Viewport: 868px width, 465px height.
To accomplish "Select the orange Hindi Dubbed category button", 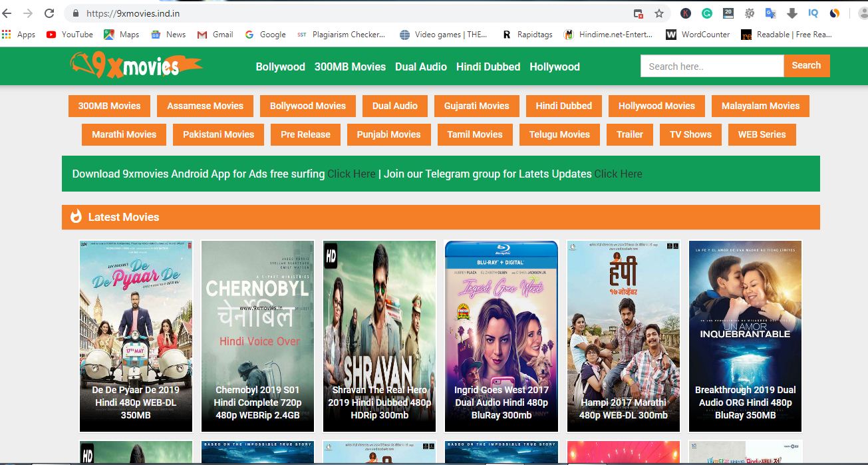I will (564, 106).
